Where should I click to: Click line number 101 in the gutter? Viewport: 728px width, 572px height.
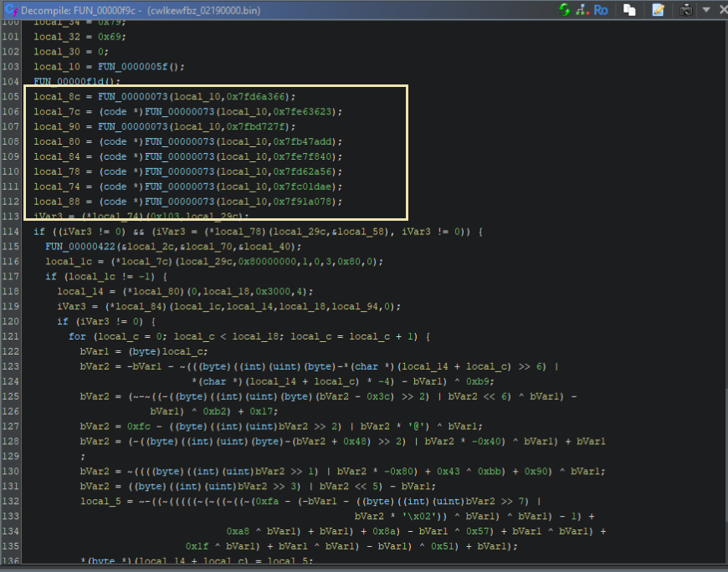[x=10, y=37]
